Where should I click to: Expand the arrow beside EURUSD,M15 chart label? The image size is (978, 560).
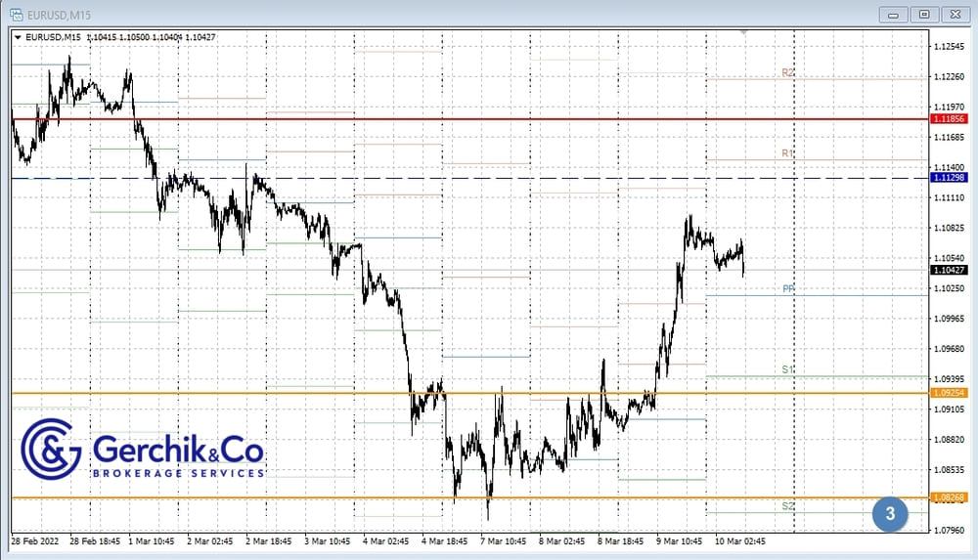pyautogui.click(x=17, y=37)
